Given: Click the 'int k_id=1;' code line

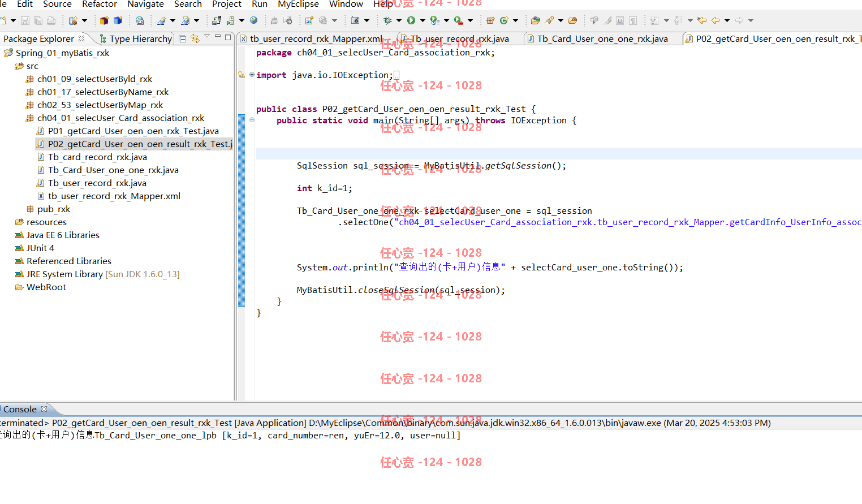Looking at the screenshot, I should point(325,188).
